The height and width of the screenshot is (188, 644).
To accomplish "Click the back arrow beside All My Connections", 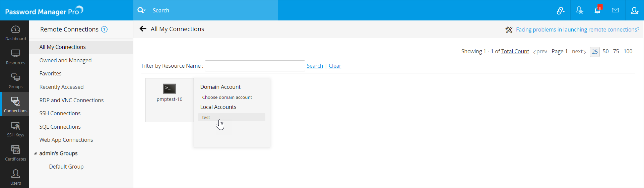I will (143, 29).
